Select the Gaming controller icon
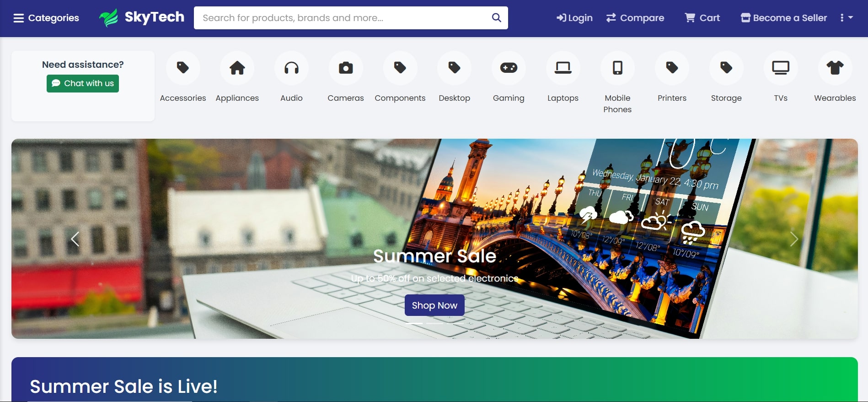Viewport: 868px width, 402px height. (x=509, y=68)
